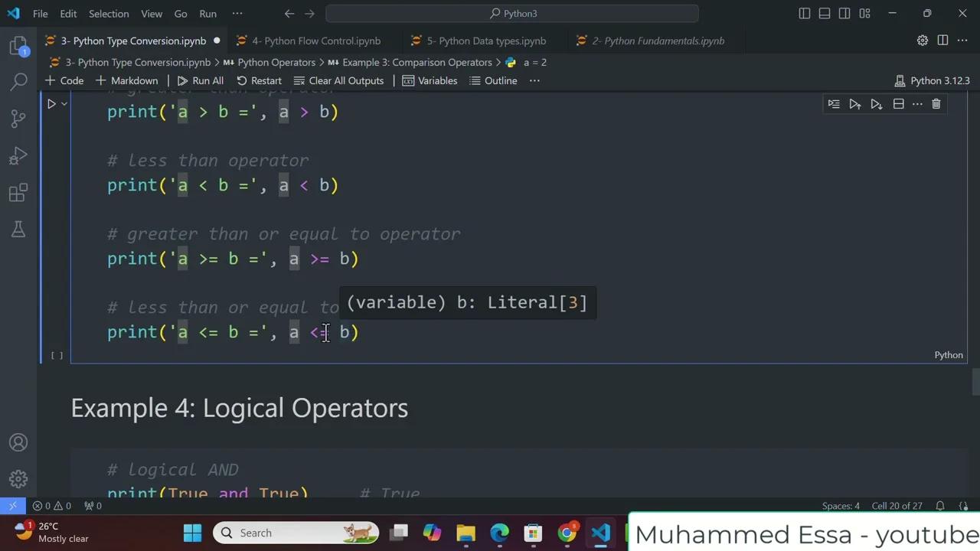980x551 pixels.
Task: Toggle the bottom panel visibility
Action: (x=825, y=13)
